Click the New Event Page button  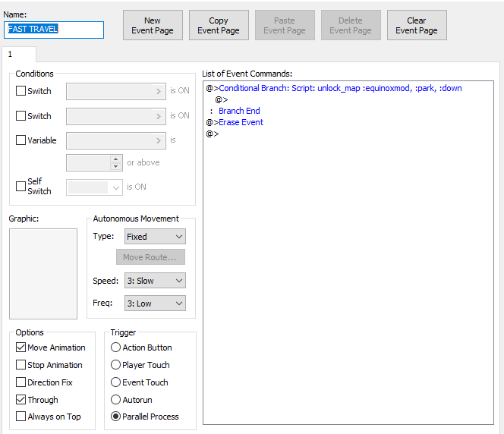pyautogui.click(x=153, y=25)
